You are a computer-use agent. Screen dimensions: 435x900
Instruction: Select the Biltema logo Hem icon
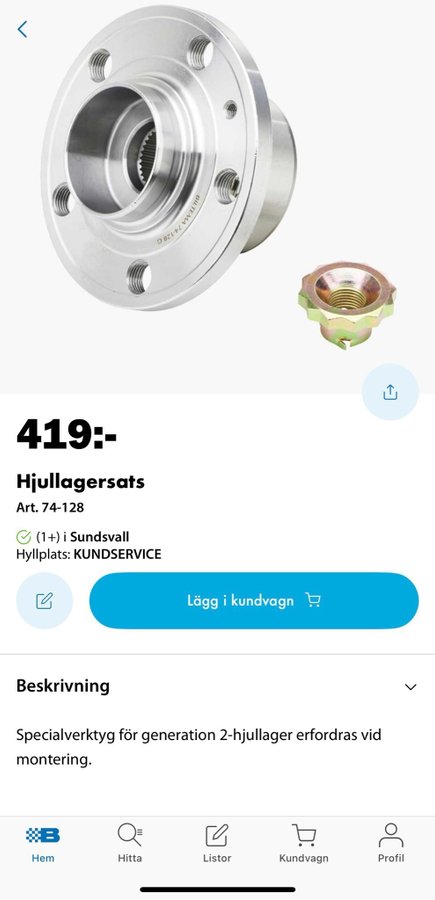43,836
